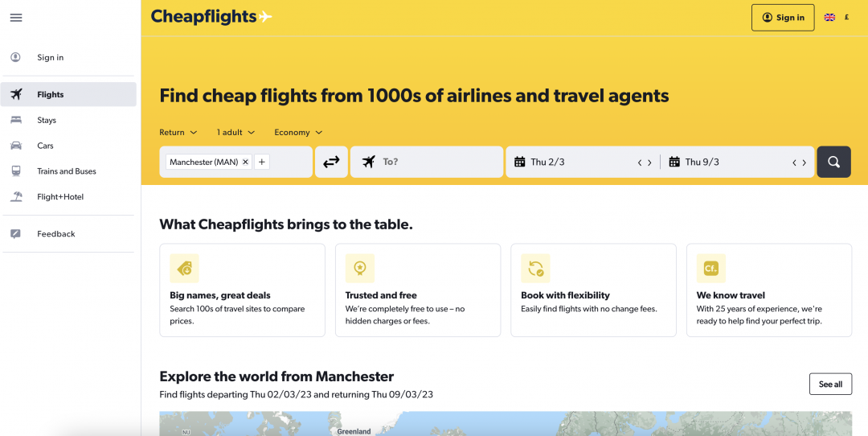Click the Big names, great deals card title
This screenshot has height=436, width=868.
tap(220, 295)
